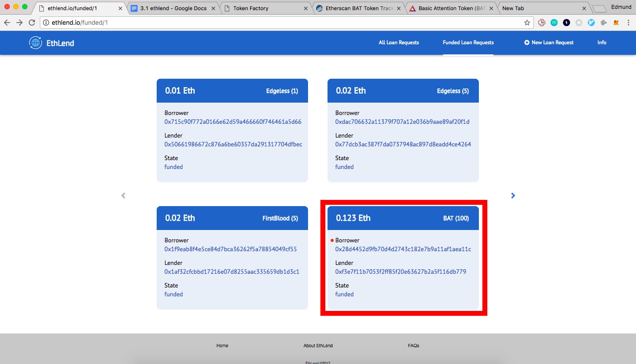Click lender address 0xf3e7f11b7053f2ff85...

click(x=401, y=272)
